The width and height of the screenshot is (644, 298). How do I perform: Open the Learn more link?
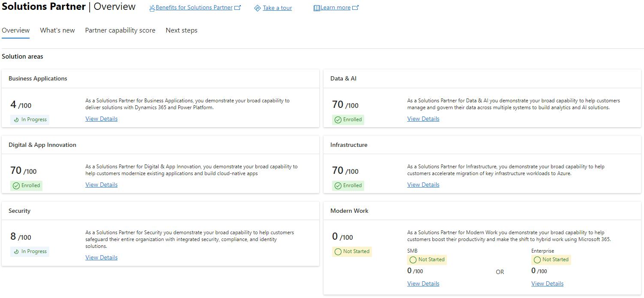(335, 8)
